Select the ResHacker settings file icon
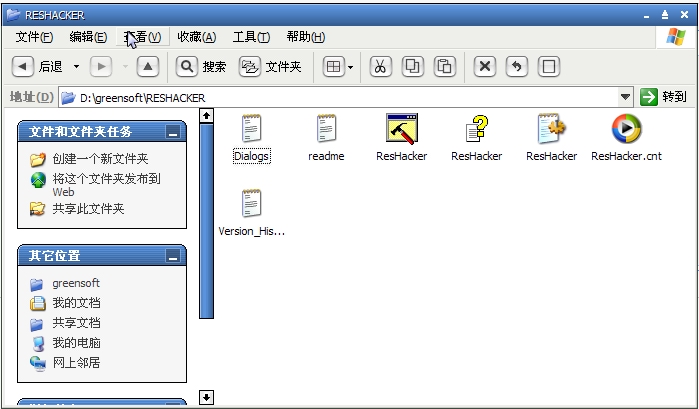The height and width of the screenshot is (409, 699). pyautogui.click(x=551, y=128)
